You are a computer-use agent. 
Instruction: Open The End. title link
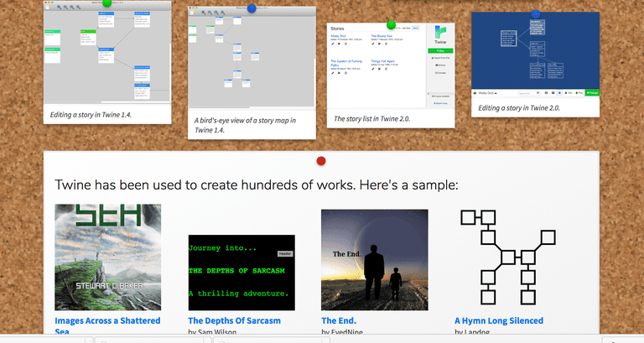339,320
